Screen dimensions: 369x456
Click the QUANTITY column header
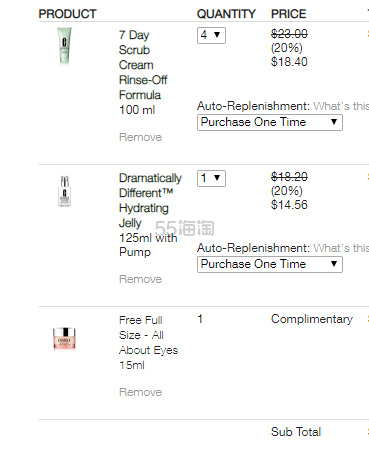[226, 14]
